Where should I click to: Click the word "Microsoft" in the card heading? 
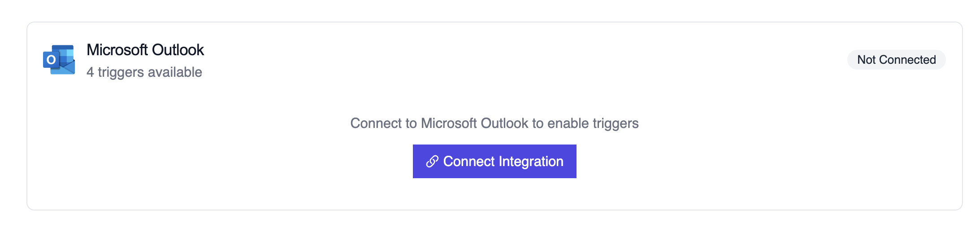click(x=117, y=50)
